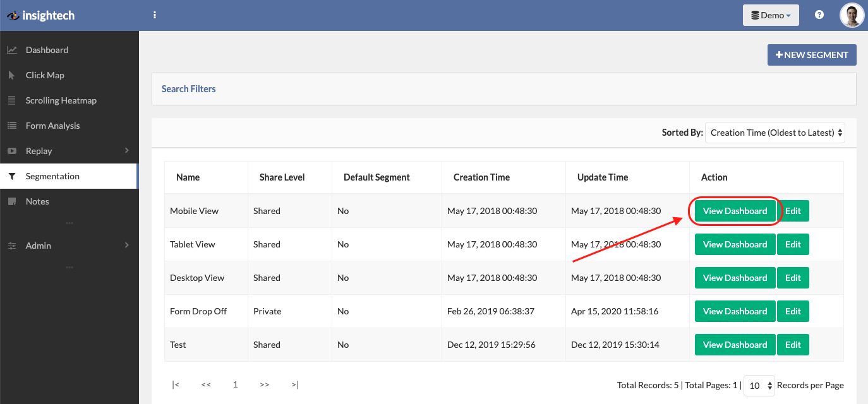Viewport: 868px width, 404px height.
Task: Select the Tablet View name cell
Action: coord(206,244)
